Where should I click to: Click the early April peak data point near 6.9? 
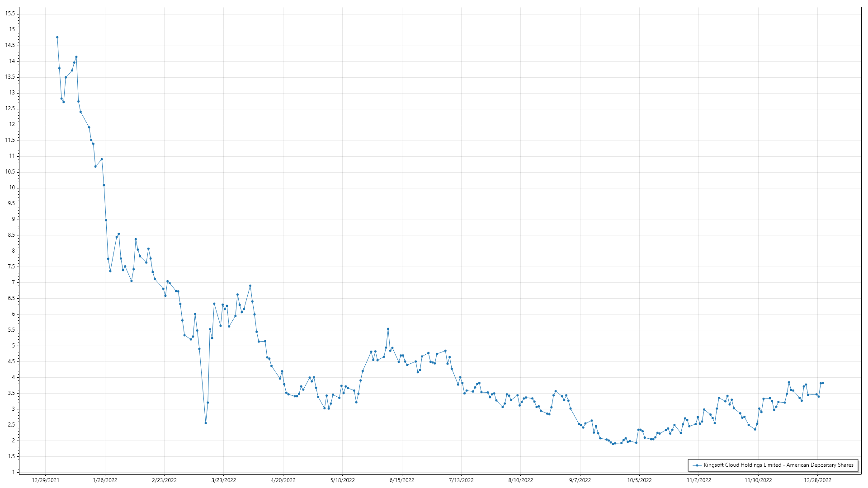click(x=250, y=286)
